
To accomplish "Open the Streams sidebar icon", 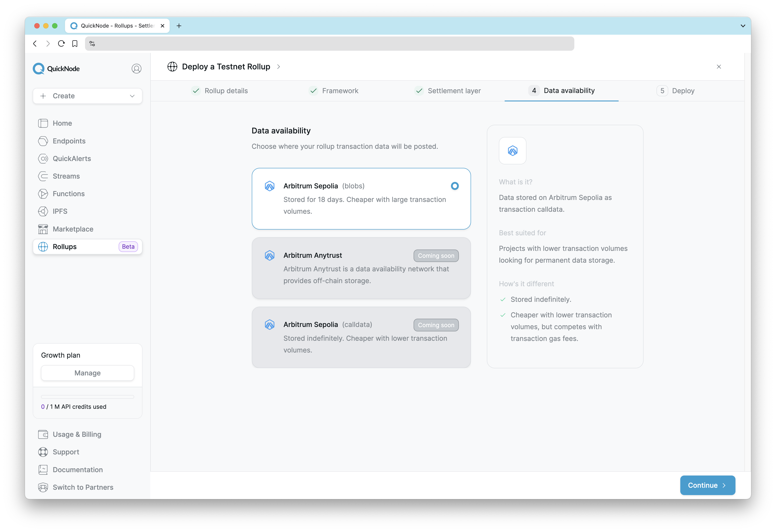I will tap(43, 176).
